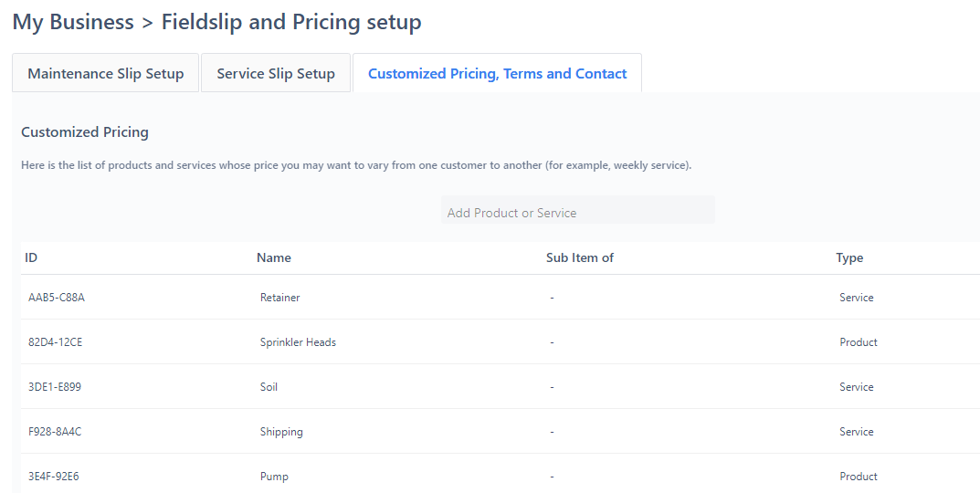The height and width of the screenshot is (493, 980).
Task: Click the Service type of Retainer row
Action: [x=857, y=298]
